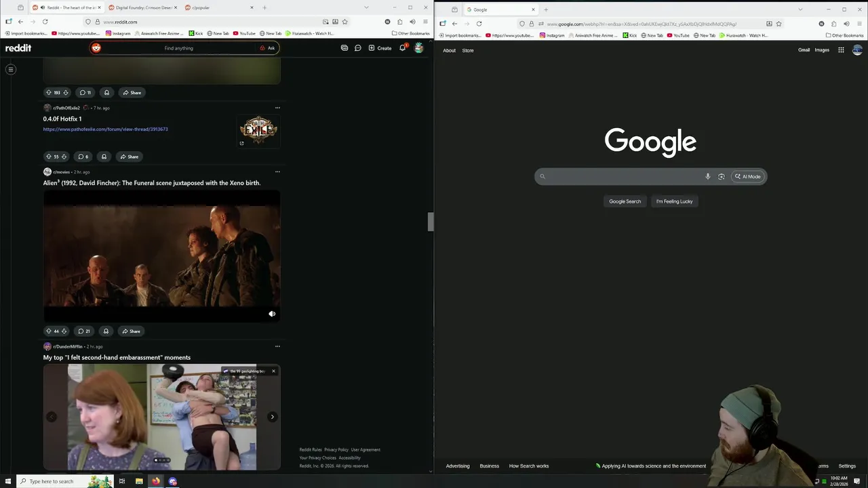This screenshot has width=868, height=488.
Task: Share the 0.4.0f Hotfix 1 post
Action: coord(129,157)
